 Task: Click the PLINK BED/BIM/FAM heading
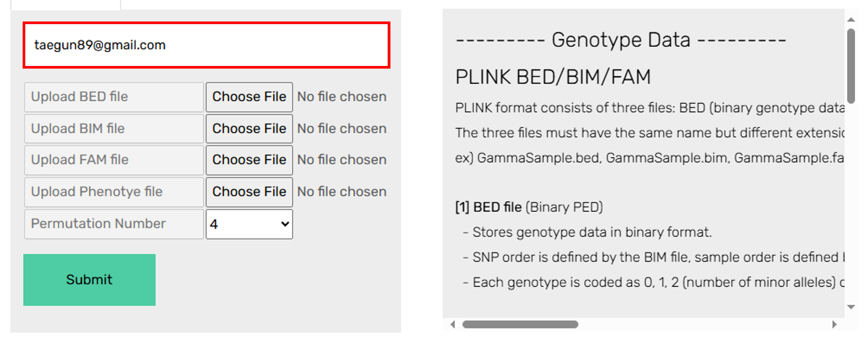(553, 77)
